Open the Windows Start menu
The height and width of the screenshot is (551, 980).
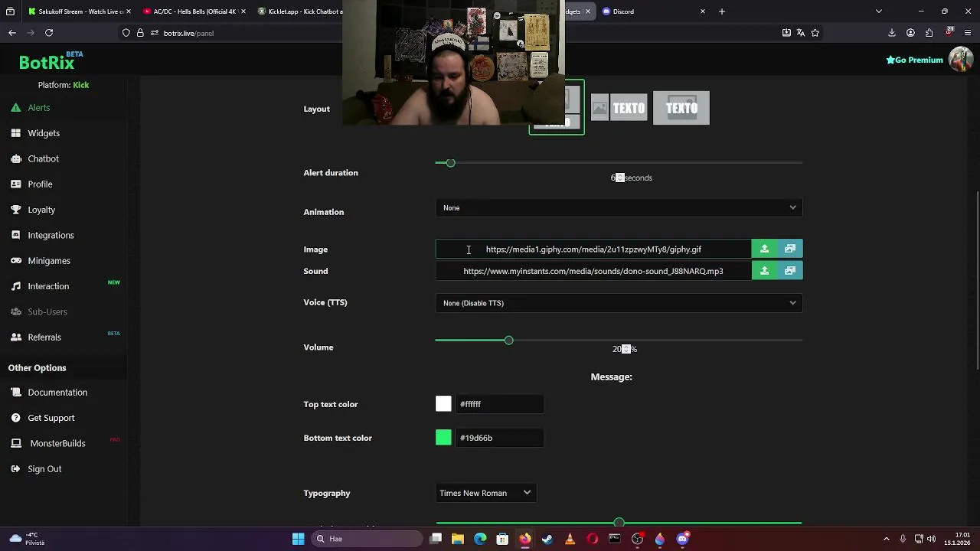298,539
